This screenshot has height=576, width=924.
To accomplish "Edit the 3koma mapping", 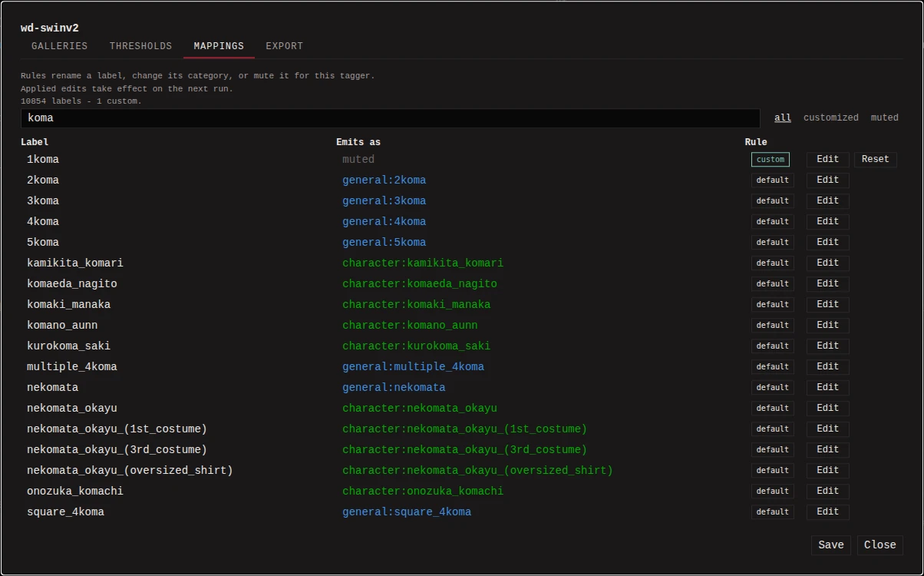I will coord(828,200).
